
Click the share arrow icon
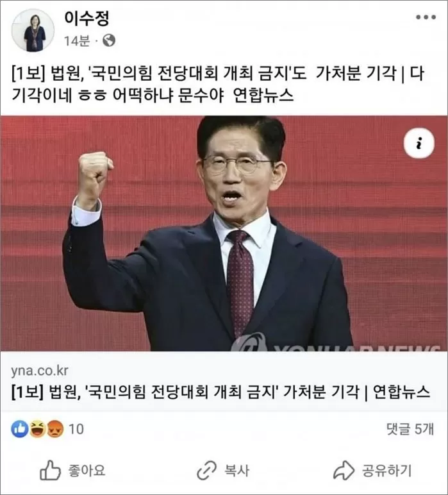point(344,471)
